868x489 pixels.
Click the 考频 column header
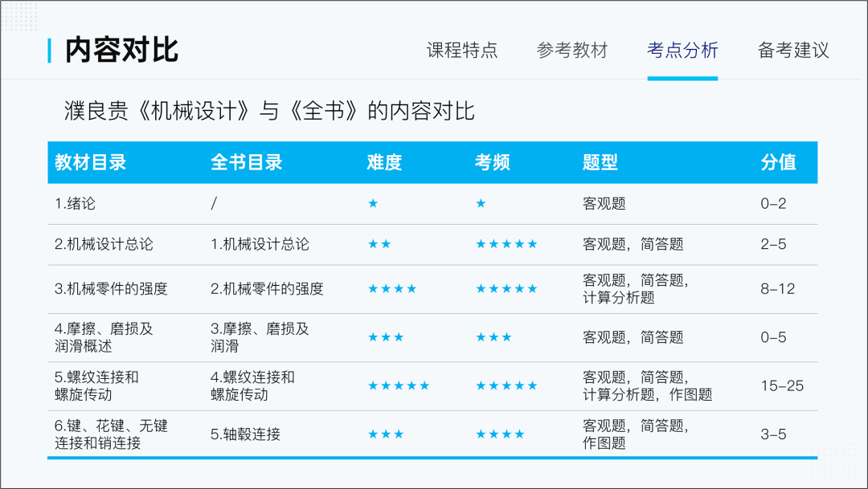[492, 162]
